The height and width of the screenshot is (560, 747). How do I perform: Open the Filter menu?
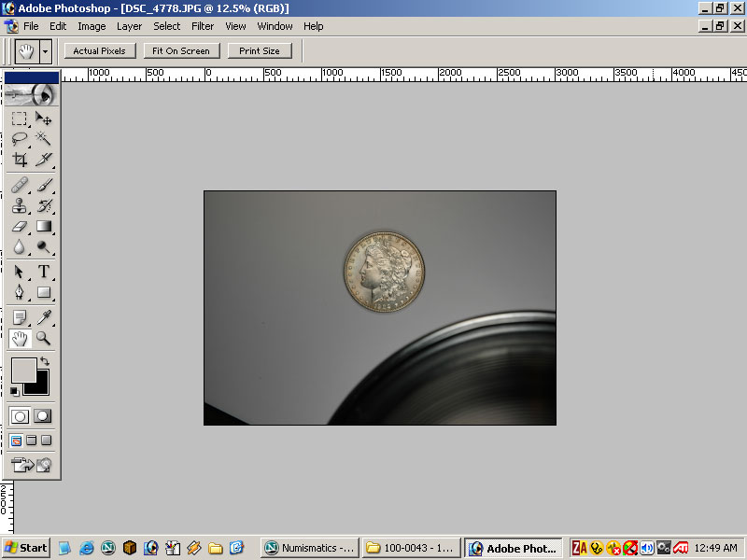tap(203, 26)
